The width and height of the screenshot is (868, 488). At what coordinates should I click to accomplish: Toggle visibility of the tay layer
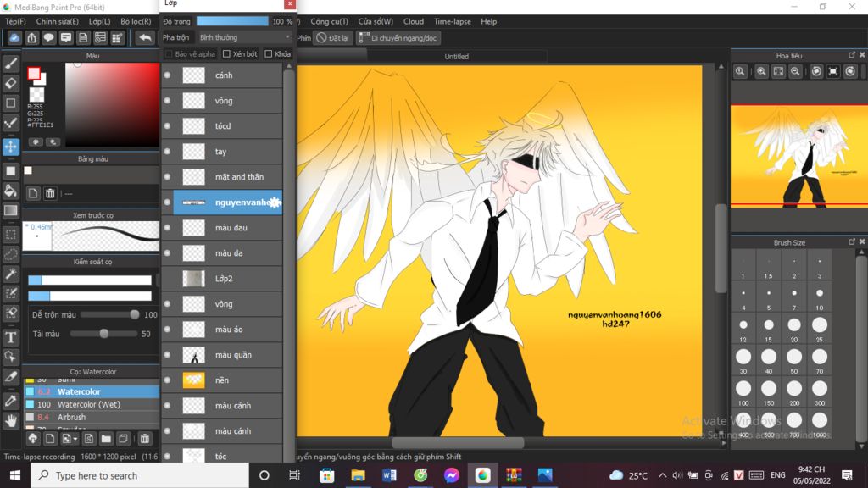(167, 152)
